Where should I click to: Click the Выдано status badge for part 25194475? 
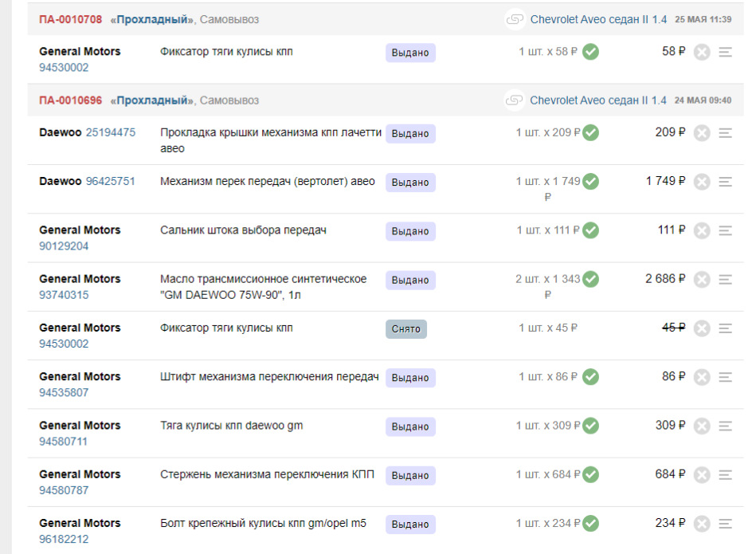click(x=410, y=134)
